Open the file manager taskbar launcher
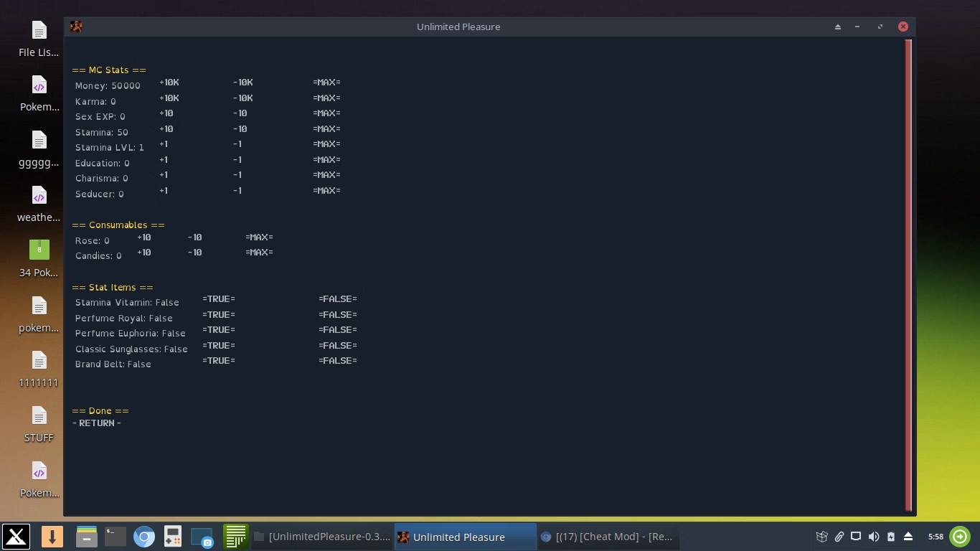 pyautogui.click(x=86, y=537)
